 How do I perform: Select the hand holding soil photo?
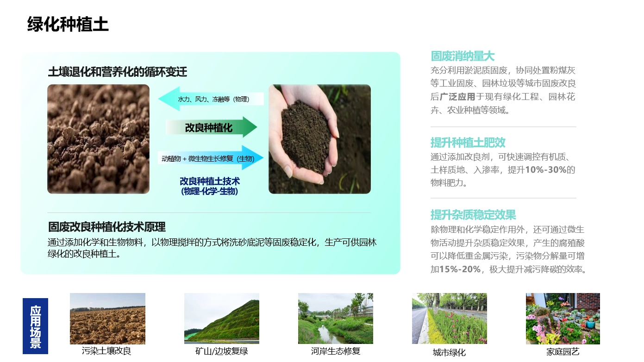319,139
